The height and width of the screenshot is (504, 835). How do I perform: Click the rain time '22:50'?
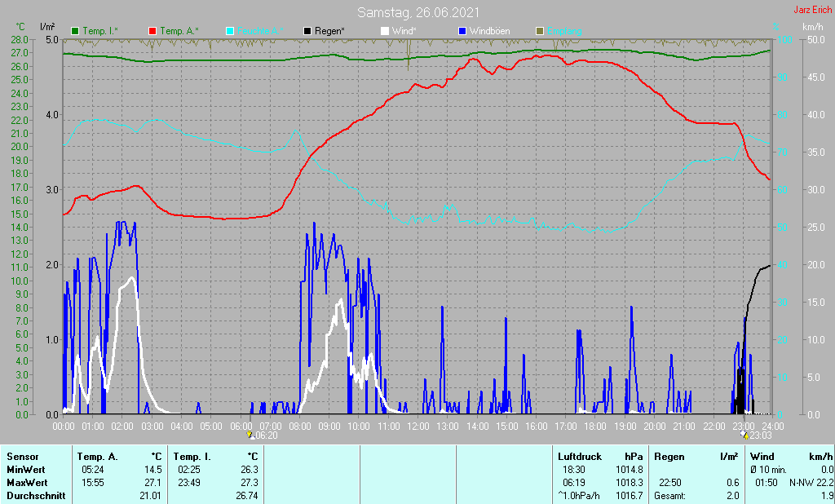[670, 482]
